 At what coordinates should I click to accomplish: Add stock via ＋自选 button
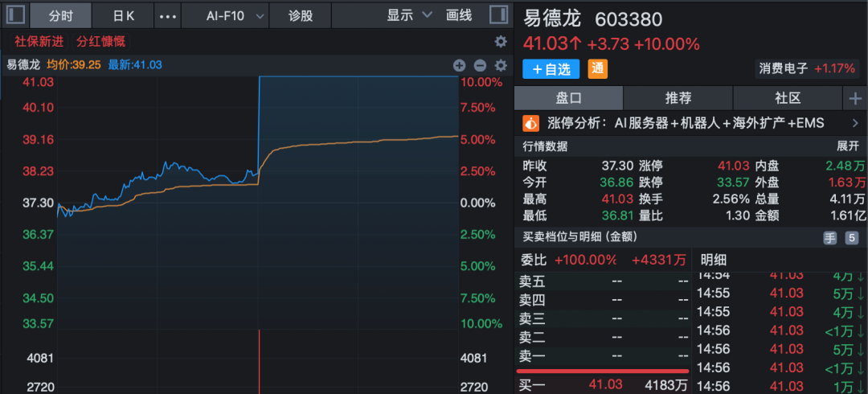coord(551,69)
